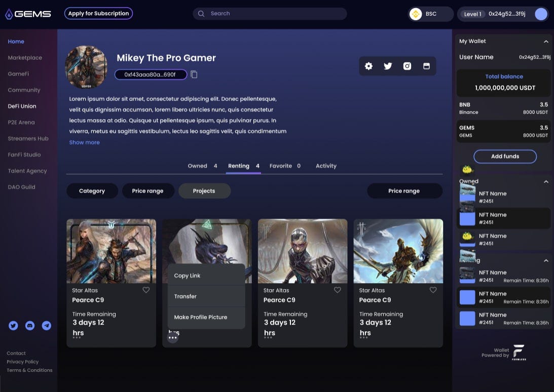This screenshot has width=554, height=392.
Task: Open three-dot menu on third NFT card
Action: click(268, 338)
